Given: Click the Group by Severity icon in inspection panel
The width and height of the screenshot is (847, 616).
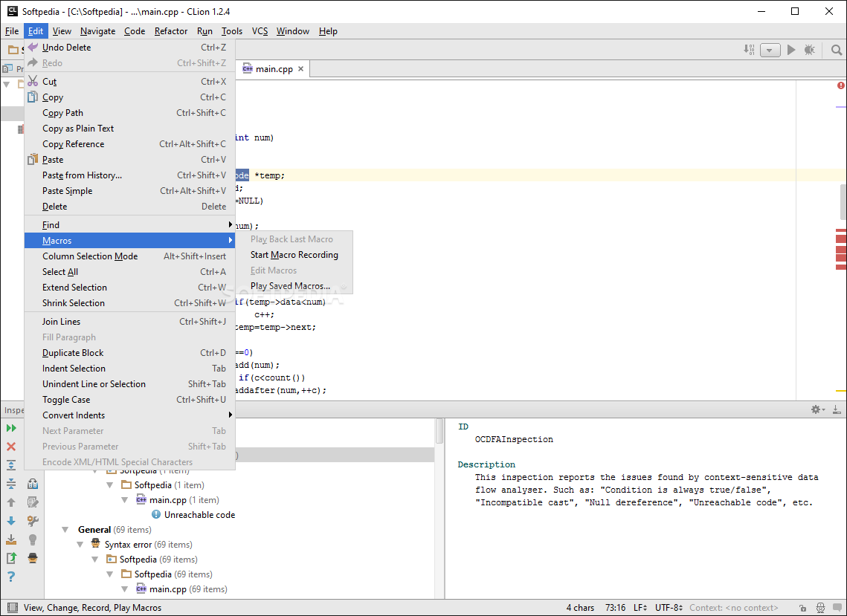Looking at the screenshot, I should [33, 484].
